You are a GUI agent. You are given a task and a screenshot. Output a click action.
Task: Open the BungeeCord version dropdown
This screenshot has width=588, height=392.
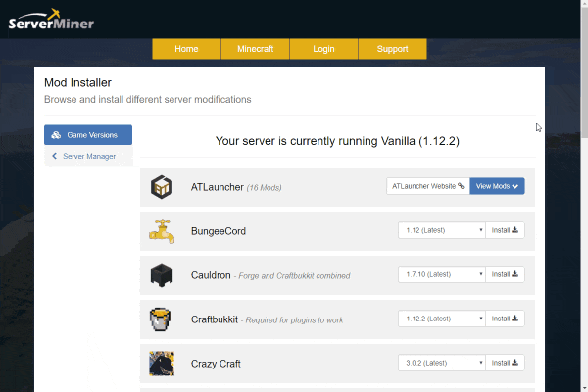(442, 230)
